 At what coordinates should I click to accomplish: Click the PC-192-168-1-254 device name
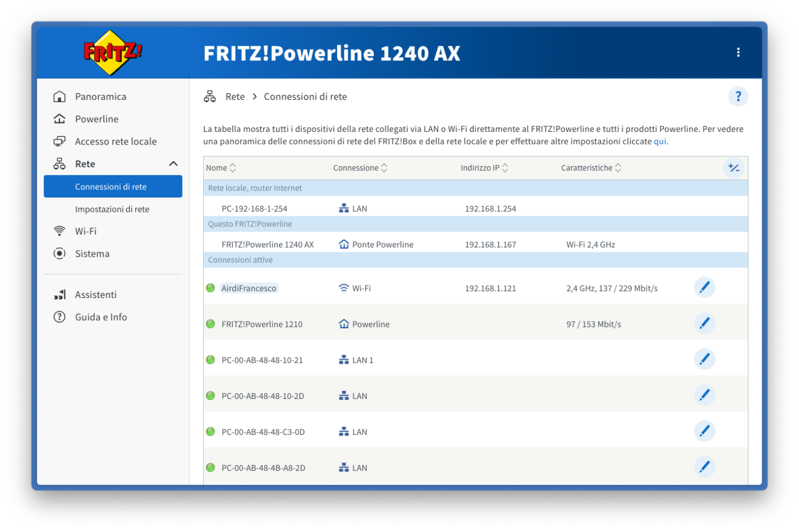[255, 208]
